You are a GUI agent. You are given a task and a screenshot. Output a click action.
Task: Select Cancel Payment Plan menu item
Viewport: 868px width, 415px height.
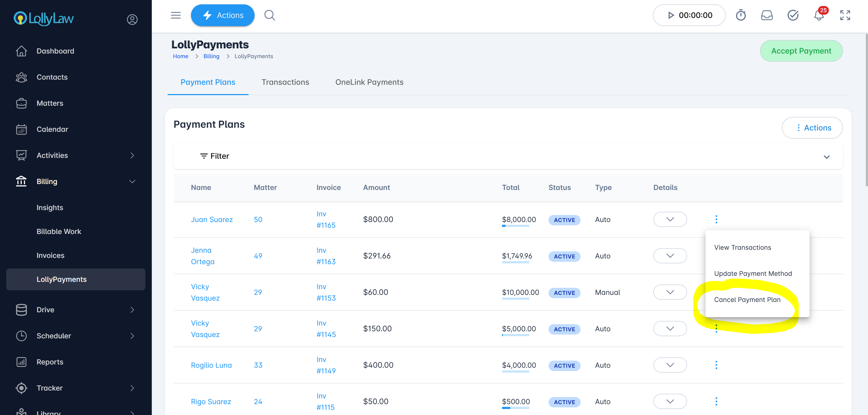[757, 300]
